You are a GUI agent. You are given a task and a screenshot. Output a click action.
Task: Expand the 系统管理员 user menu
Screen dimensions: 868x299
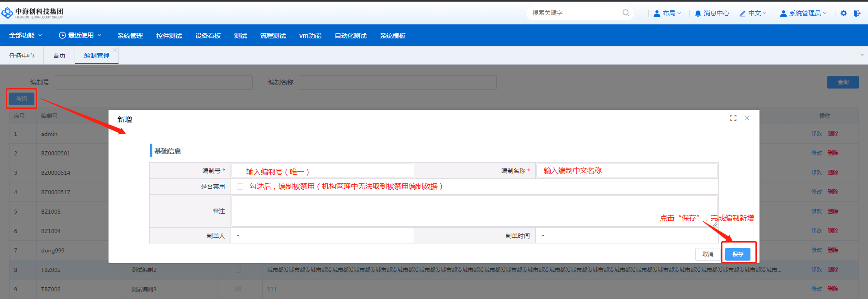[x=803, y=13]
